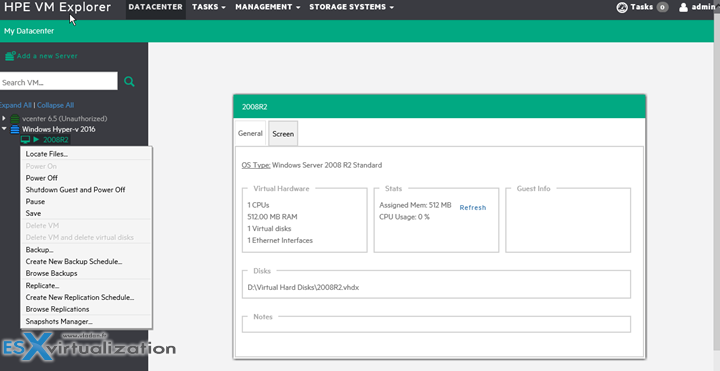The image size is (720, 371).
Task: Click the 'CPU Usage: 0 %' text
Action: (x=405, y=217)
